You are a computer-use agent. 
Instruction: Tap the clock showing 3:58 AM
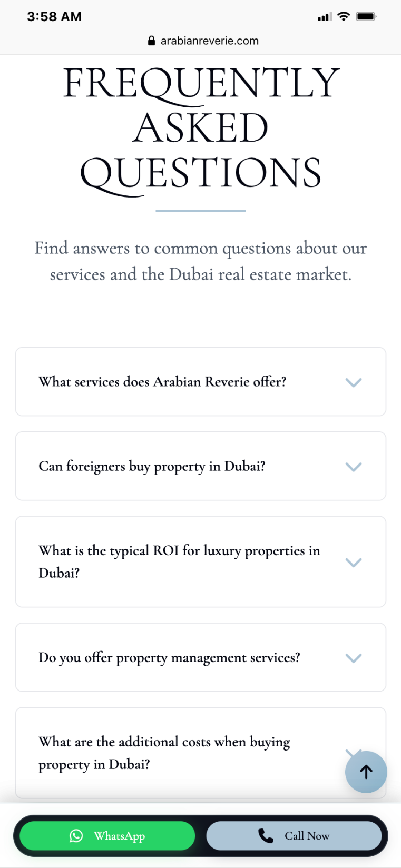[x=54, y=16]
